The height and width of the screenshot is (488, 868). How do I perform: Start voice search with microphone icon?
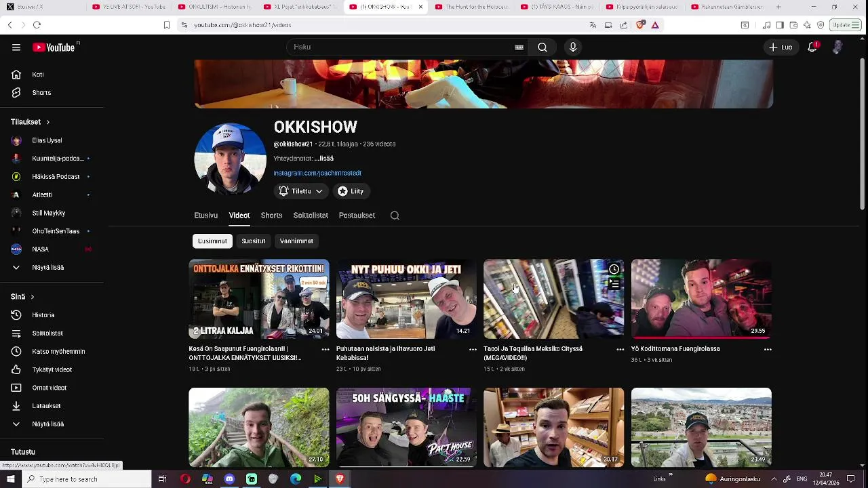coord(573,47)
